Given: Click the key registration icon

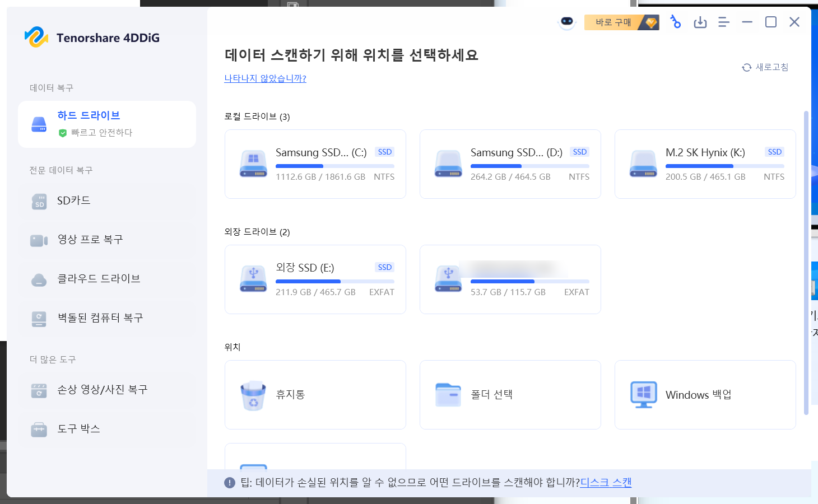Looking at the screenshot, I should [676, 22].
